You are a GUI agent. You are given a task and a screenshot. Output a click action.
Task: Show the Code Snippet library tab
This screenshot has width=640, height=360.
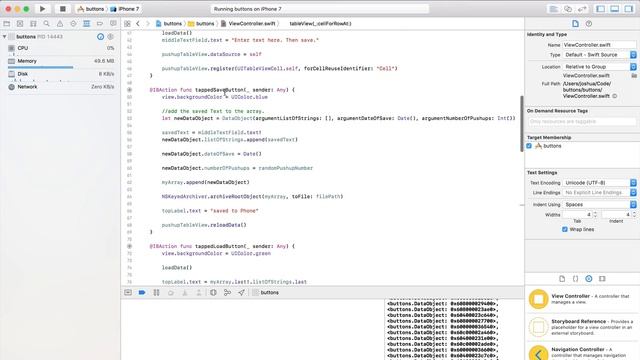click(576, 279)
